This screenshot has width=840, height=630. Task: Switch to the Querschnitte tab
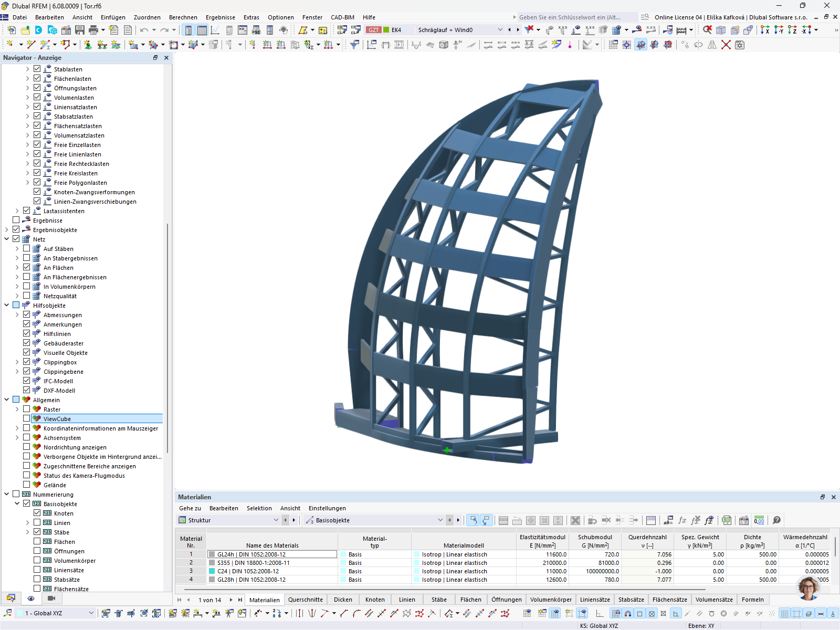tap(305, 600)
